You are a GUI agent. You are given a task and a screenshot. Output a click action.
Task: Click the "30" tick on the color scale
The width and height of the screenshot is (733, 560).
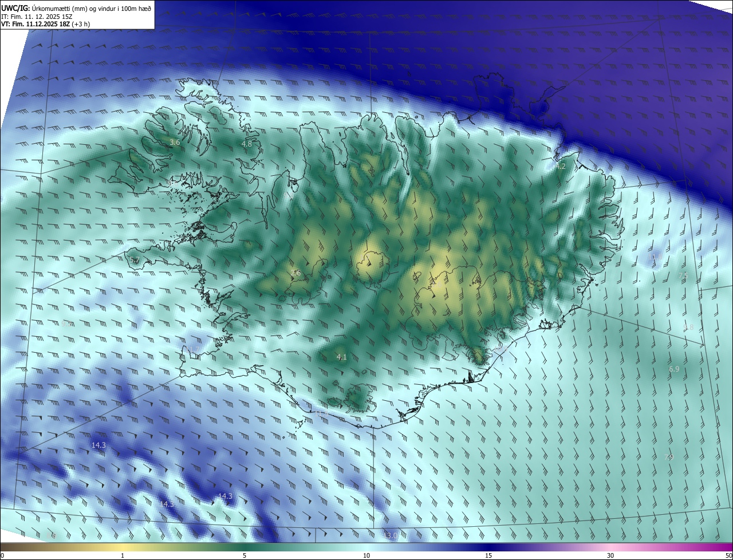point(610,555)
